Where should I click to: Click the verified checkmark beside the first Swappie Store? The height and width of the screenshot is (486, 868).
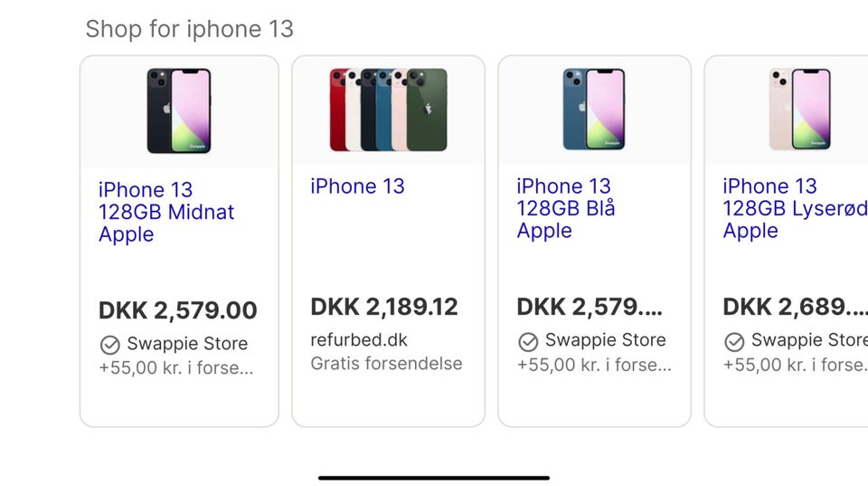[x=109, y=345]
